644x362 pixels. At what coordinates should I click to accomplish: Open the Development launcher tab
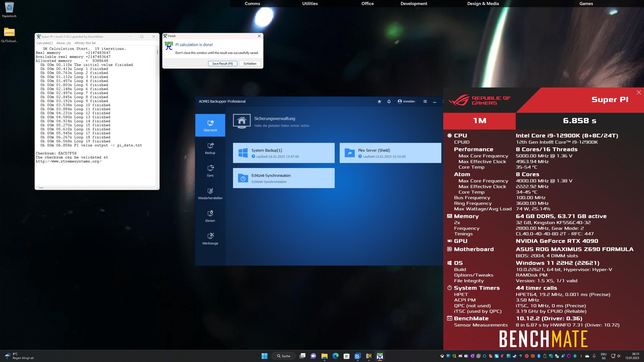click(414, 4)
